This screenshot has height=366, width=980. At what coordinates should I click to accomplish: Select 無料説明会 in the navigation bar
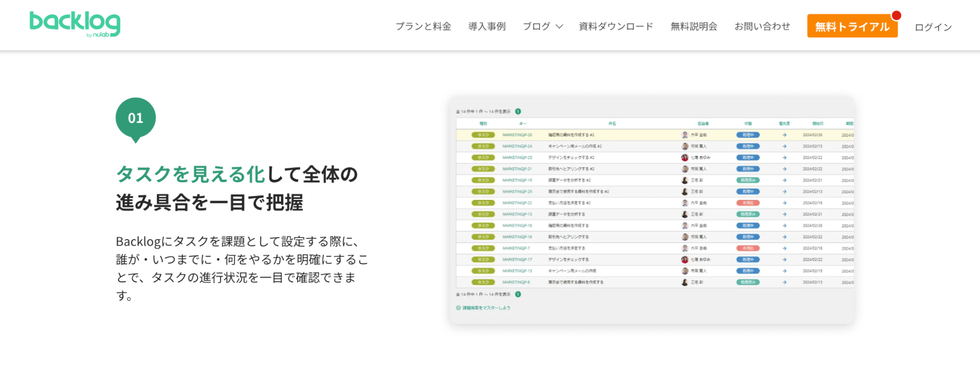pyautogui.click(x=694, y=26)
